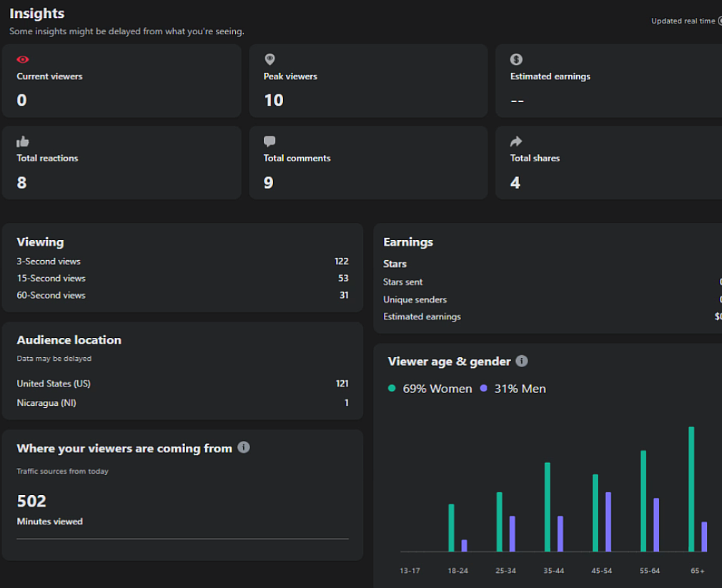Viewport: 722px width, 588px height.
Task: Click the Estimated earnings dollar icon
Action: pyautogui.click(x=516, y=60)
